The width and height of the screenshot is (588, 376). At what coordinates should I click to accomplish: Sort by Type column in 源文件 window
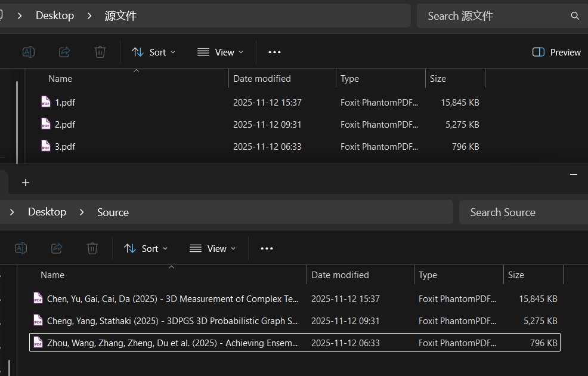click(349, 78)
